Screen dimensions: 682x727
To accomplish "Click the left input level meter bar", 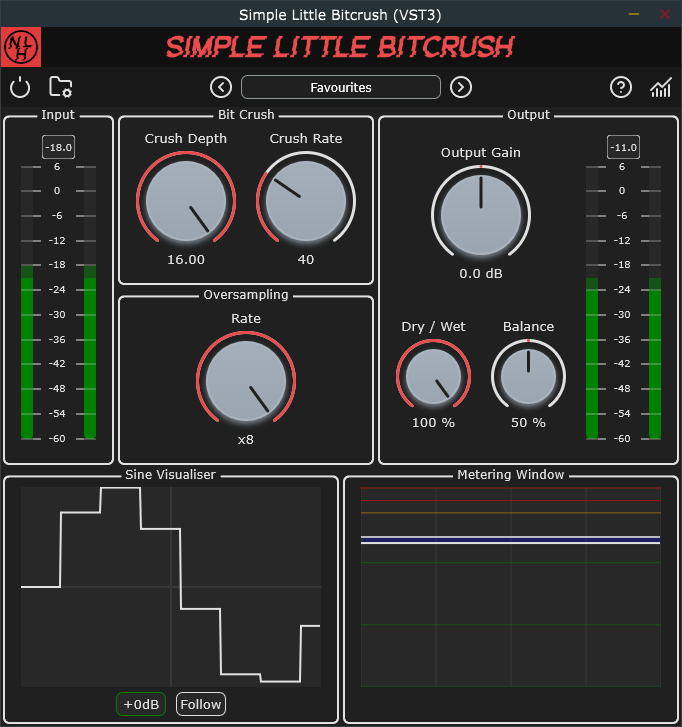I will [x=27, y=302].
